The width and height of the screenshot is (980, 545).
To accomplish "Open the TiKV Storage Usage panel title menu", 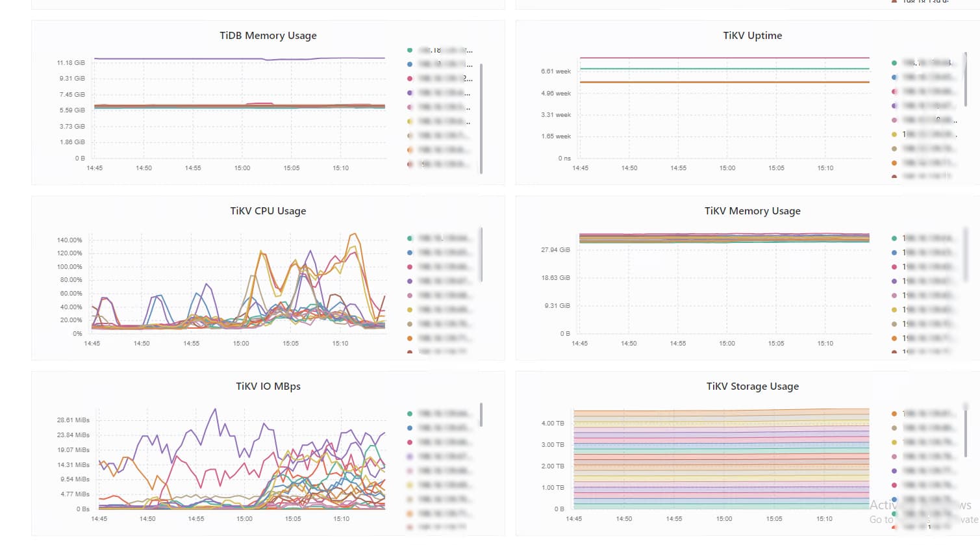I will [752, 387].
